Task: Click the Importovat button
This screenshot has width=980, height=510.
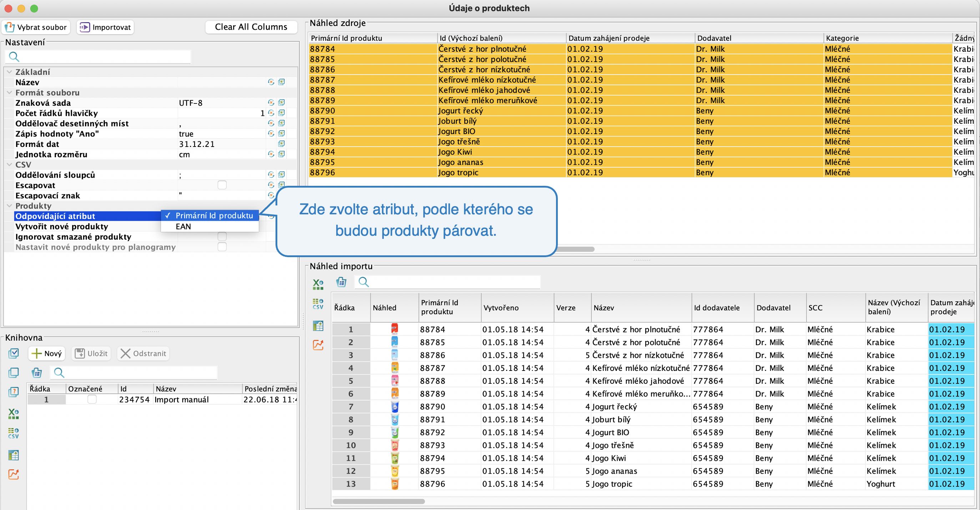Action: pos(105,27)
